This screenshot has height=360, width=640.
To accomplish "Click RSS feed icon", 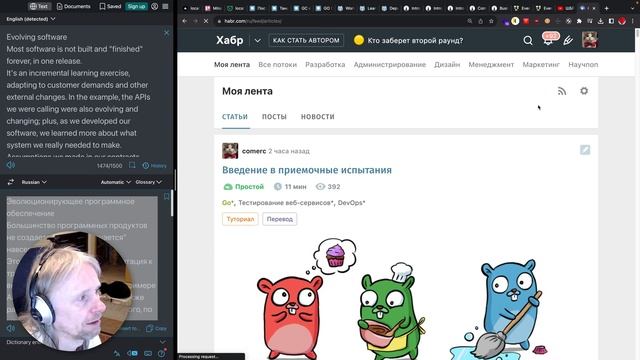I will (x=562, y=91).
